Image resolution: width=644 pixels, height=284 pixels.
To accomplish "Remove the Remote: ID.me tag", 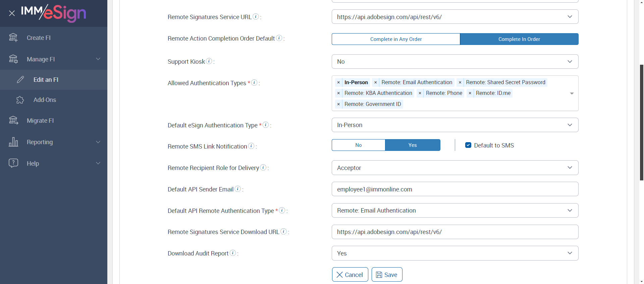I will [470, 93].
